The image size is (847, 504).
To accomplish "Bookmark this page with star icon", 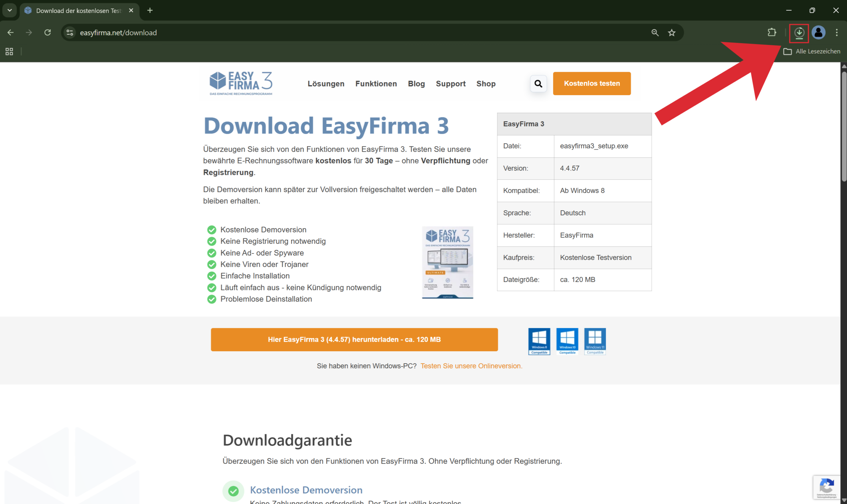I will click(x=672, y=33).
